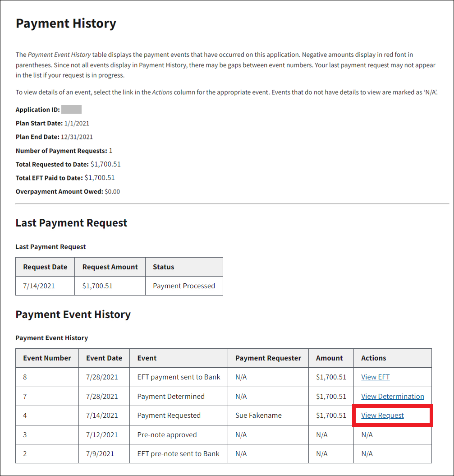Click the redacted Application ID value
454x476 pixels.
(71, 110)
